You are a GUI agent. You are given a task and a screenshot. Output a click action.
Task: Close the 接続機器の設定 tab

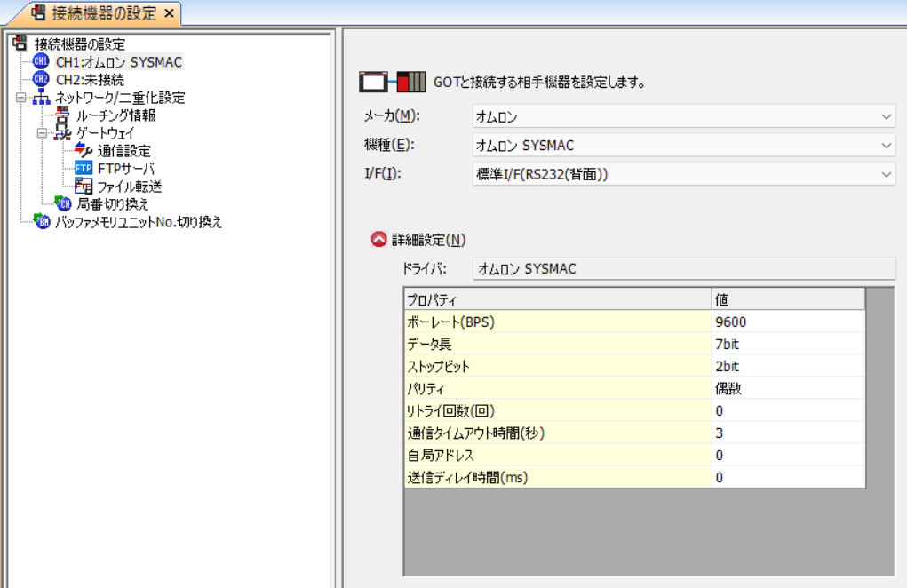pos(170,13)
